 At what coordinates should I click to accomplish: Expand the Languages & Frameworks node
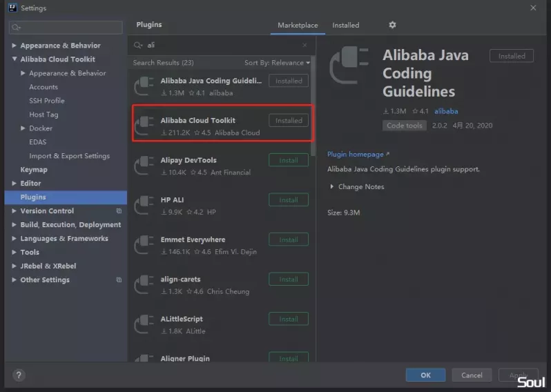(x=14, y=239)
